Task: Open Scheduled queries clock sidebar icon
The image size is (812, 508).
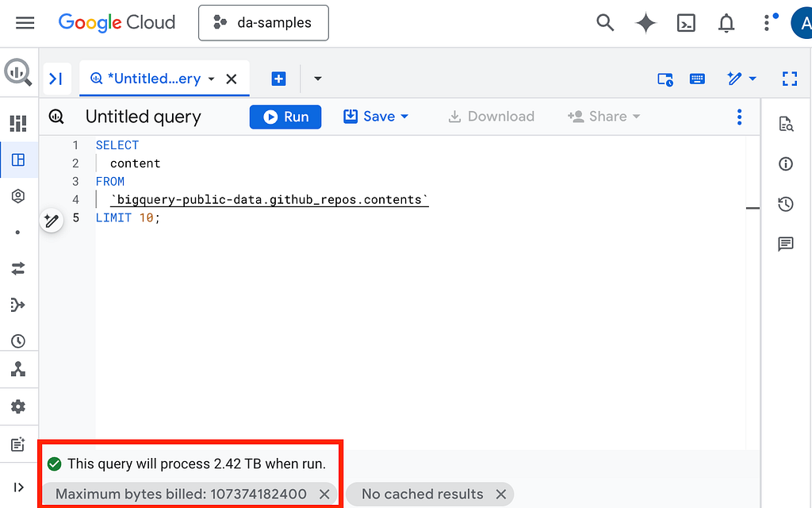Action: [18, 341]
